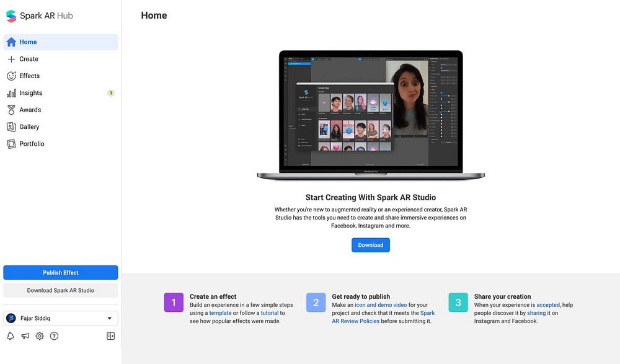
Task: Open Create menu item
Action: pyautogui.click(x=61, y=59)
